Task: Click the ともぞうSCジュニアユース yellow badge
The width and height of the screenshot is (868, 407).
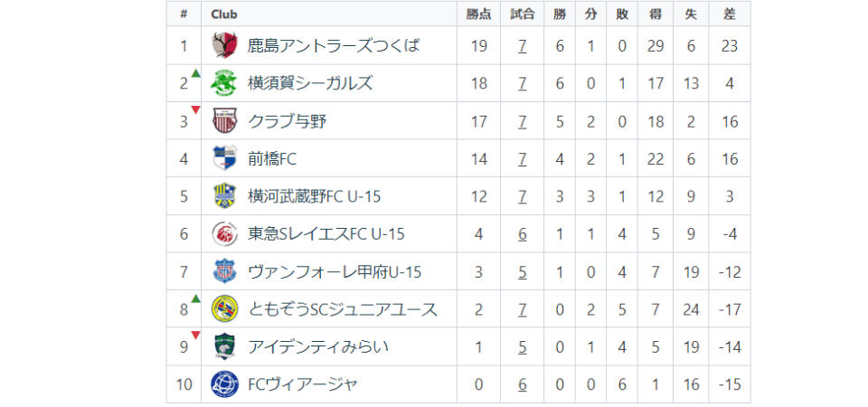Action: (224, 309)
